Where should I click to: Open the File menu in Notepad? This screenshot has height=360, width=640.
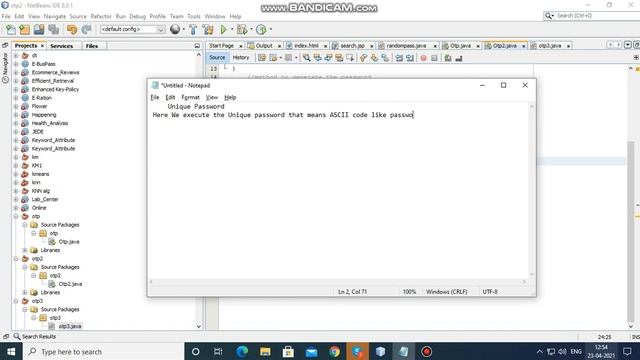tap(155, 97)
